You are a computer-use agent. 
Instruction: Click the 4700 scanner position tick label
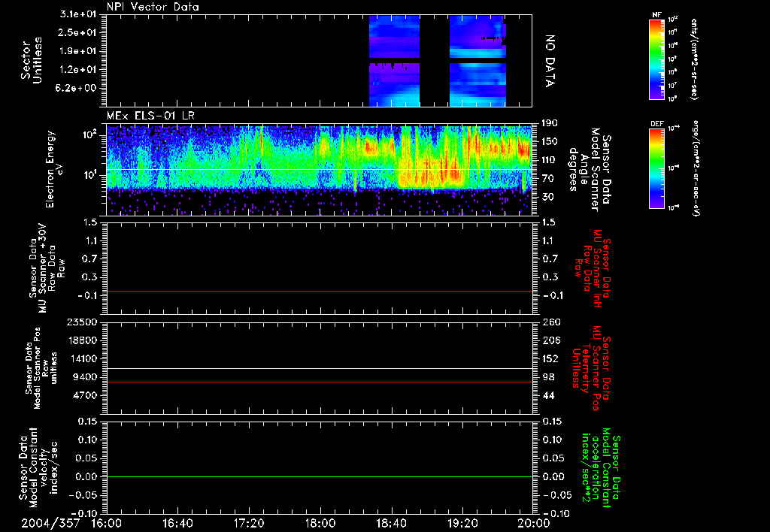(84, 395)
